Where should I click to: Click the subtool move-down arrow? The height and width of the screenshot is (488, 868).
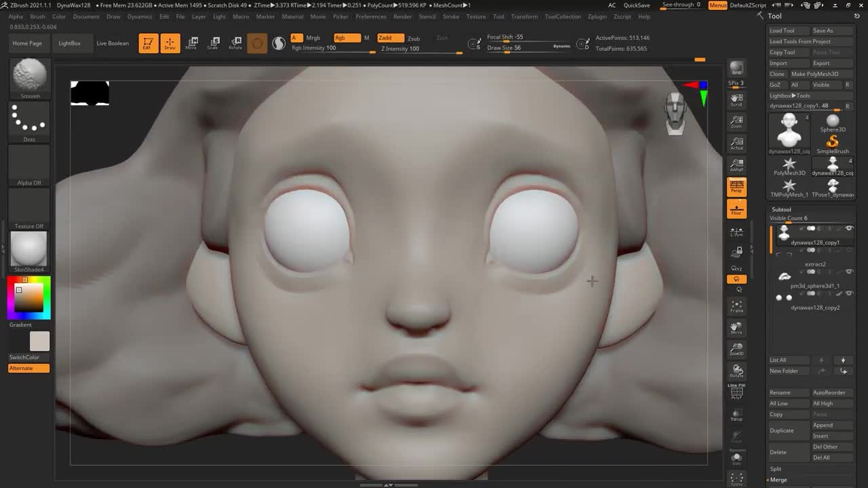point(844,360)
